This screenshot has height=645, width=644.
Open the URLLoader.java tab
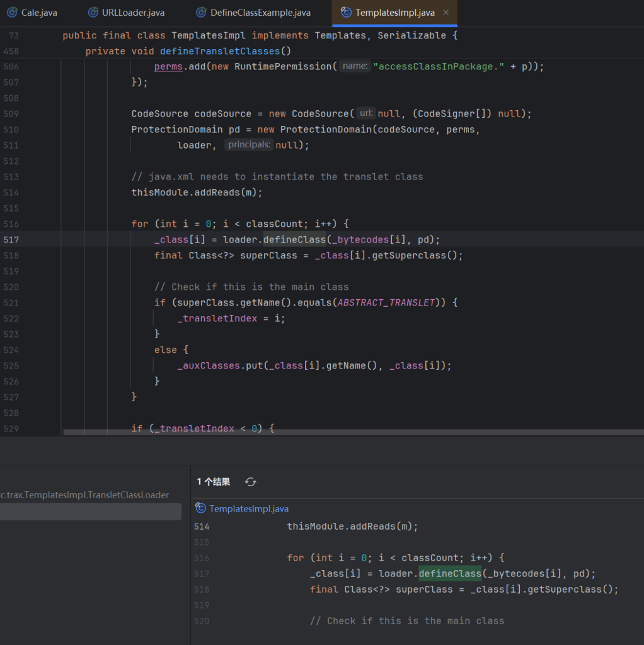(133, 13)
